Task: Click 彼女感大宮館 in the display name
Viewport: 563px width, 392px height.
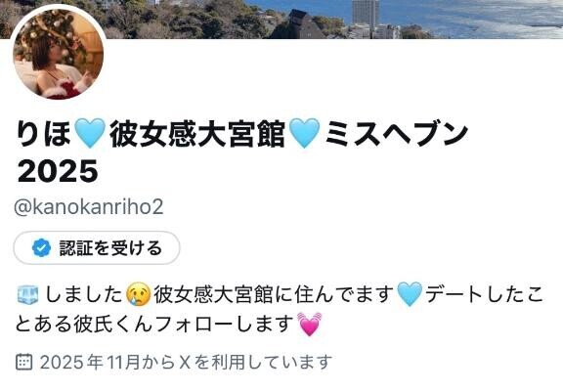Action: 196,134
